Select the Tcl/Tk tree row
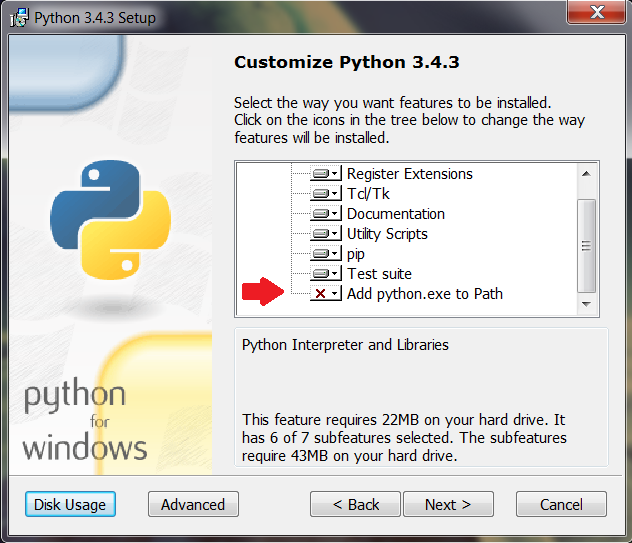 [x=368, y=193]
